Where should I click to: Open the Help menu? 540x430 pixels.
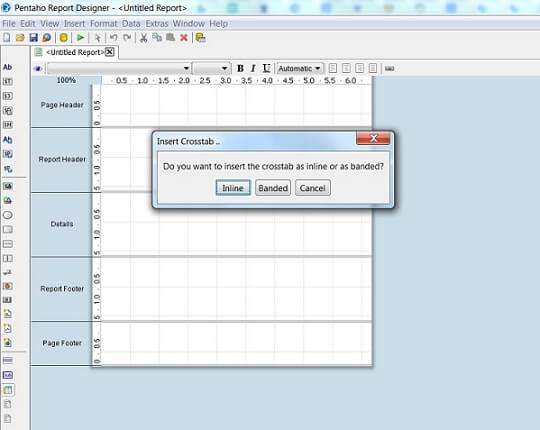click(218, 23)
